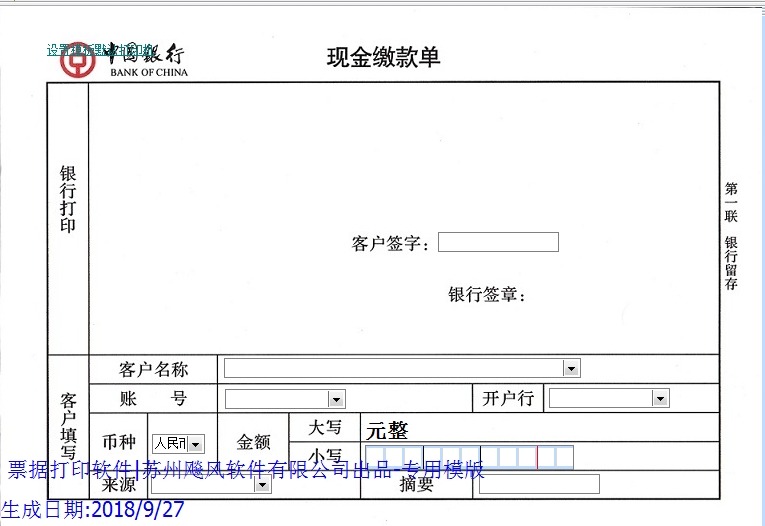Click the 票据打印软件 watermark text
Viewport: 765px width, 526px height.
click(x=245, y=470)
